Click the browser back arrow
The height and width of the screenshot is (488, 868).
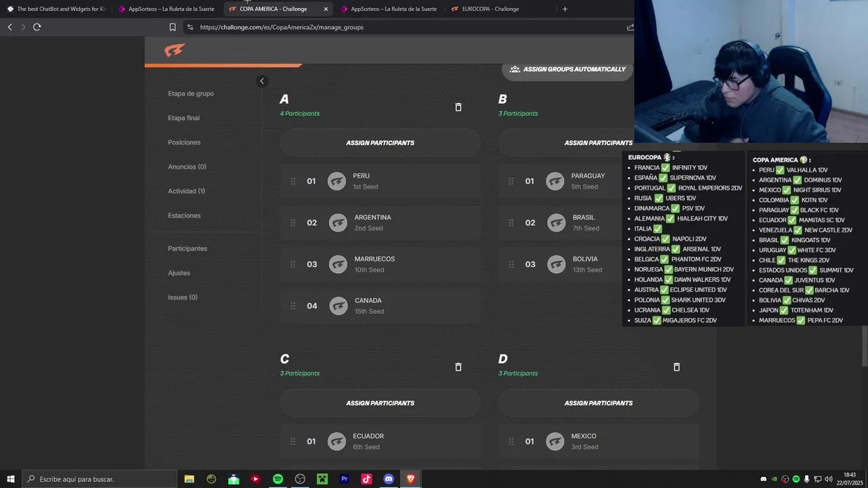coord(9,27)
